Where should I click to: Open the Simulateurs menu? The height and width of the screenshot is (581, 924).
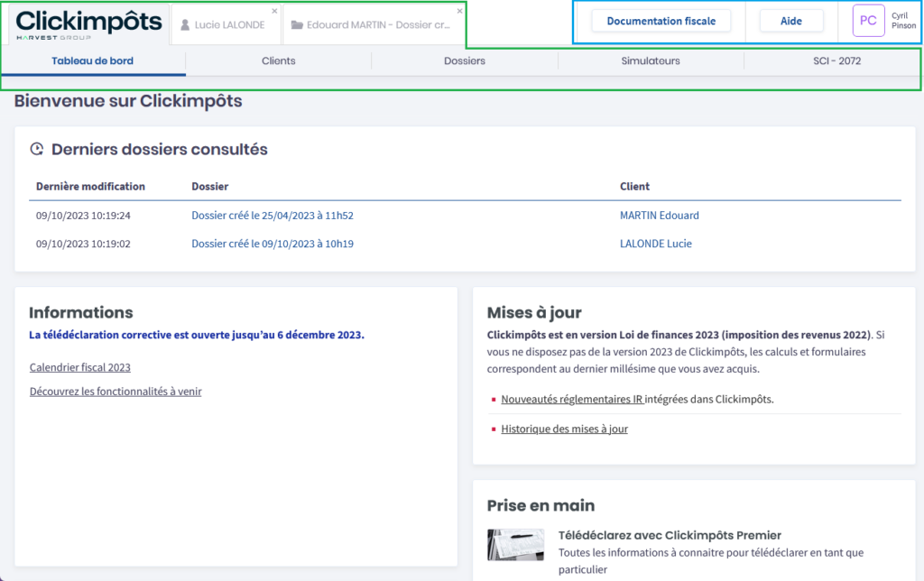[x=650, y=61]
